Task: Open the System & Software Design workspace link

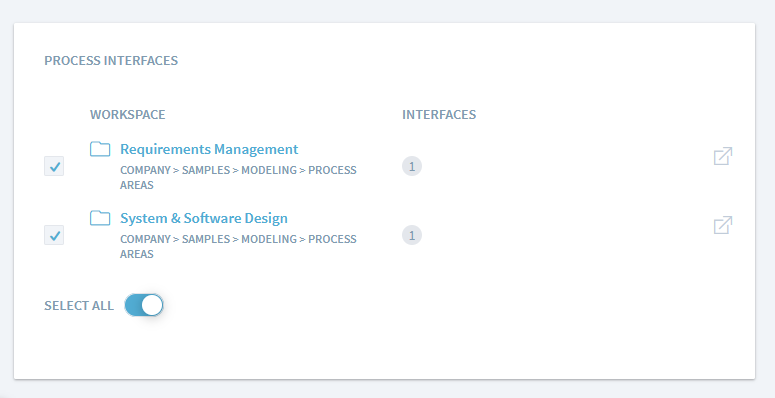Action: point(204,218)
